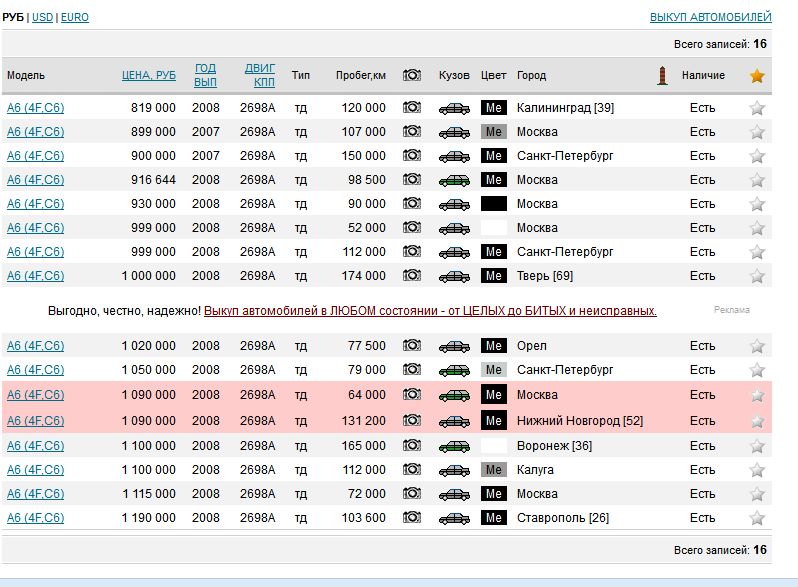Click the orange favorites star in the header
The height and width of the screenshot is (587, 798).
click(x=757, y=76)
